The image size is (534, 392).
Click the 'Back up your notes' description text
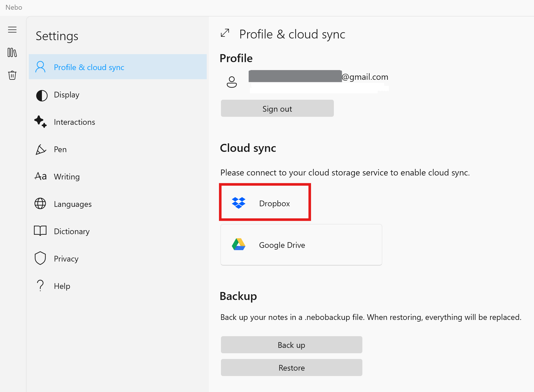point(371,317)
